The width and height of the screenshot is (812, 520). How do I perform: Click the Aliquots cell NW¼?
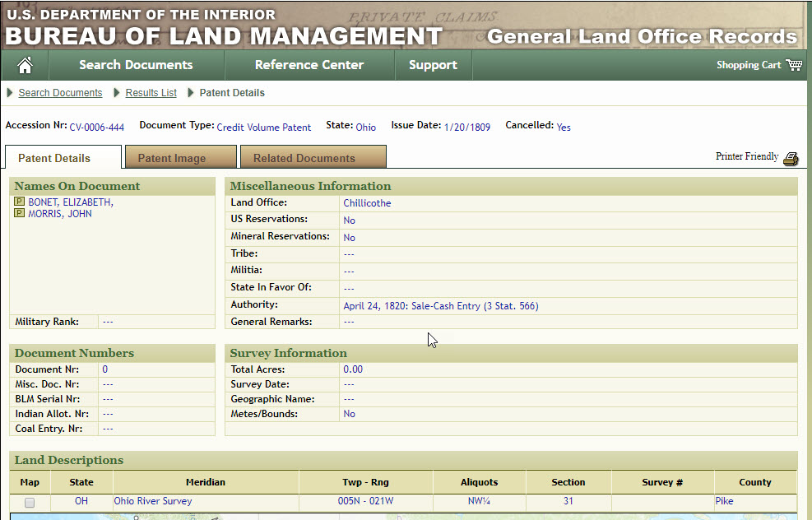pos(479,501)
